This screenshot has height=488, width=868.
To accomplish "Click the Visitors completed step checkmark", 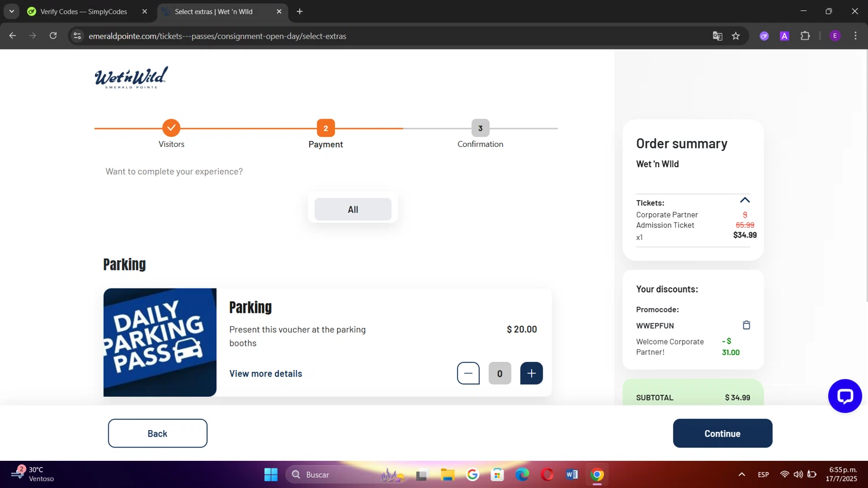I will (171, 128).
